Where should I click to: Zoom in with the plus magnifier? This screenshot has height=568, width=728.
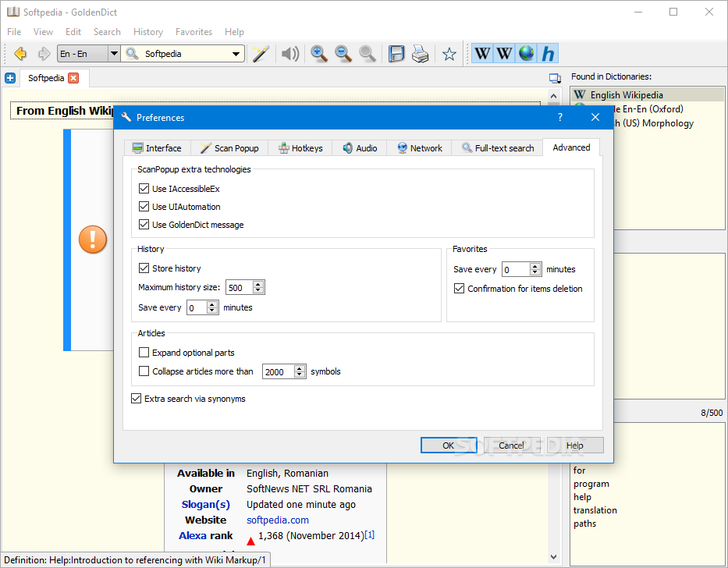click(x=319, y=54)
